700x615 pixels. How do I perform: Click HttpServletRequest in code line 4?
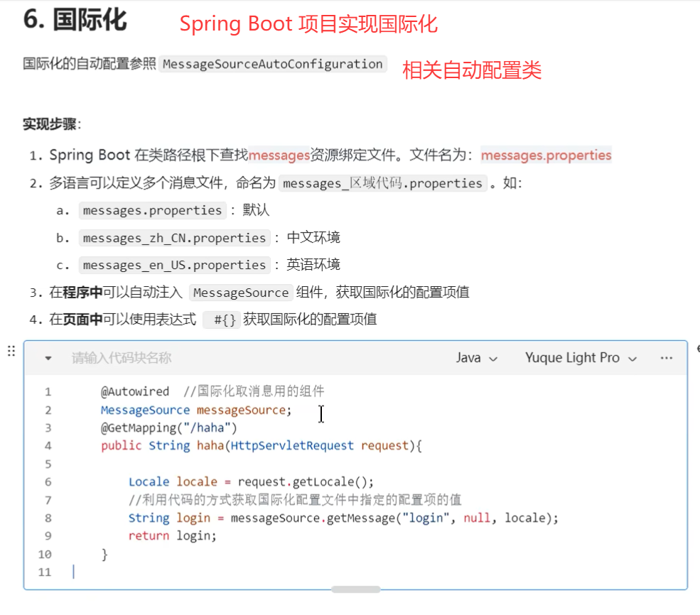(x=292, y=445)
